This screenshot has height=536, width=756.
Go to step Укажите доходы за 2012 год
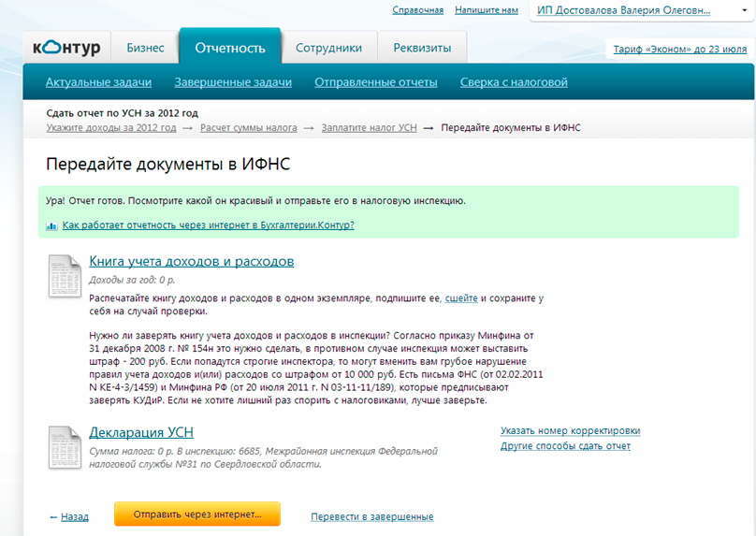111,128
